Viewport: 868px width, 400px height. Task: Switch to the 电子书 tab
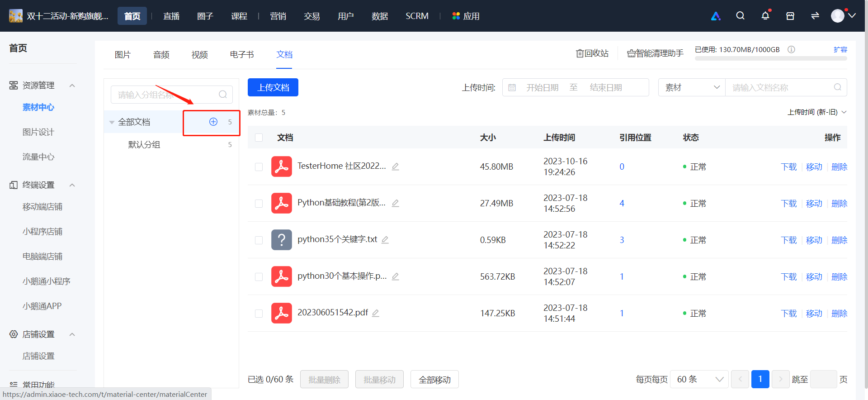point(242,54)
